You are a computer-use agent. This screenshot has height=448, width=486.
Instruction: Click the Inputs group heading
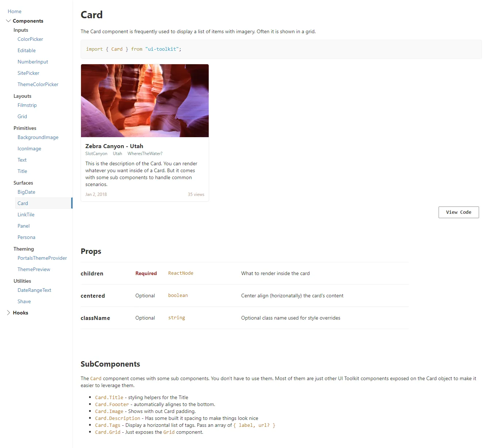(x=21, y=30)
